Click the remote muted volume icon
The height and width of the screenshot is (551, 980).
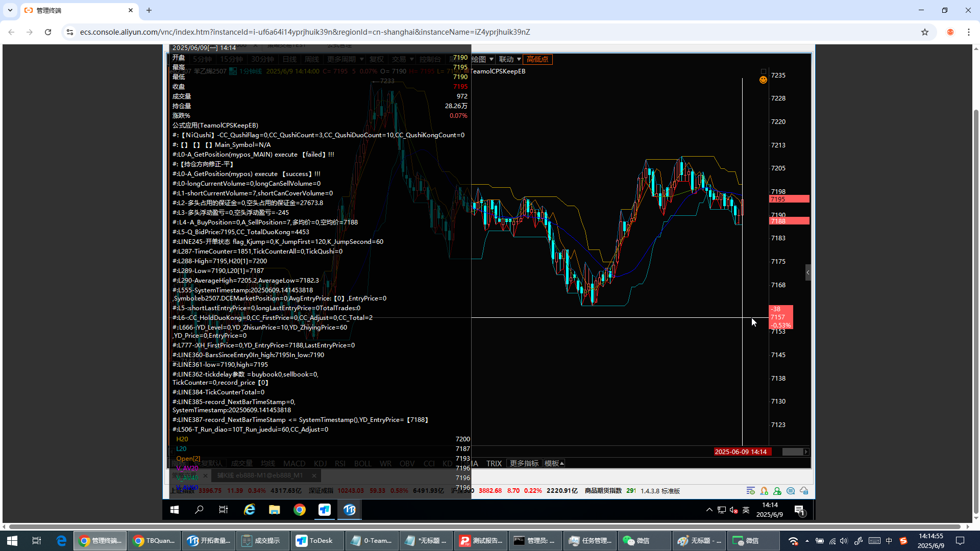(x=734, y=510)
